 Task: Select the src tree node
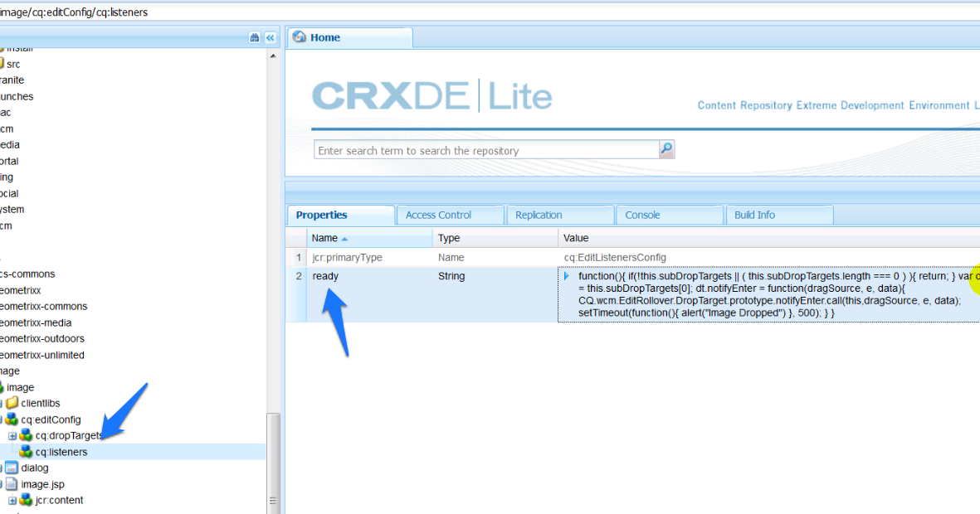pos(13,64)
